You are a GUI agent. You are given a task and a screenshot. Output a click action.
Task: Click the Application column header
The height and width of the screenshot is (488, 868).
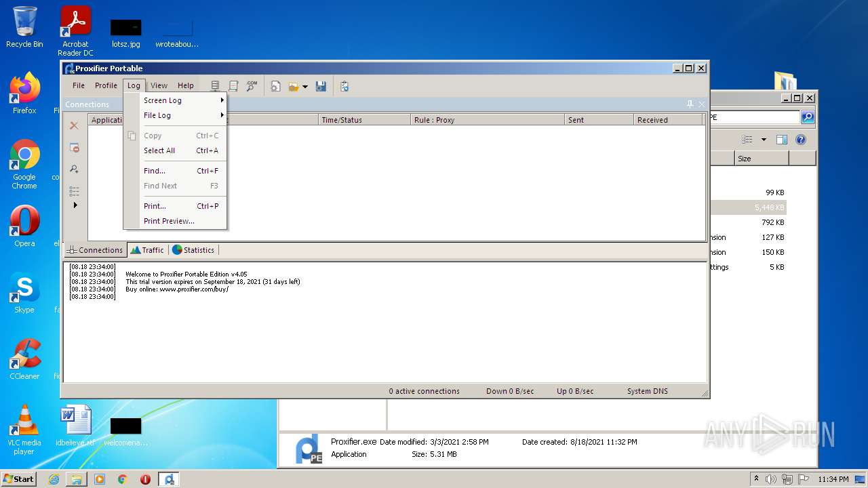coord(106,120)
